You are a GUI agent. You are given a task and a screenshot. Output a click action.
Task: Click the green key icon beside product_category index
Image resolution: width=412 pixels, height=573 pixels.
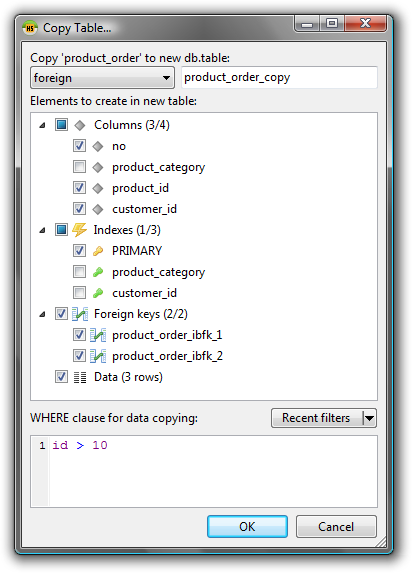(98, 272)
